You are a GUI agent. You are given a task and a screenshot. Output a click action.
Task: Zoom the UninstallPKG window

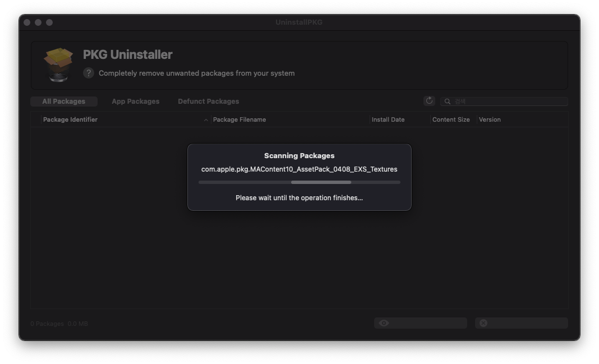click(x=49, y=22)
